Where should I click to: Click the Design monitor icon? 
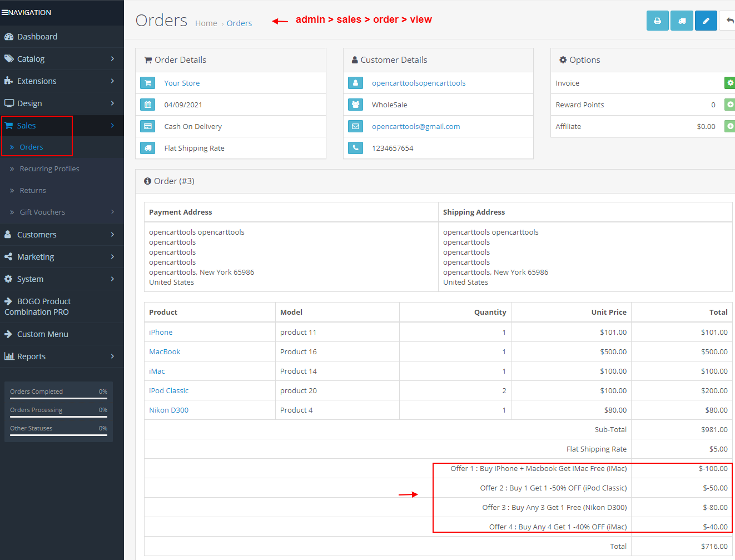coord(8,103)
